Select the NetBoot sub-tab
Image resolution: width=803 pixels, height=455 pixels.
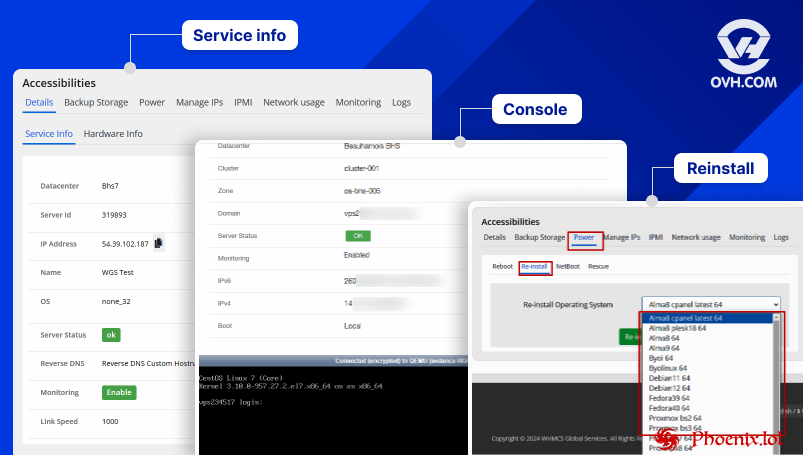pyautogui.click(x=568, y=266)
